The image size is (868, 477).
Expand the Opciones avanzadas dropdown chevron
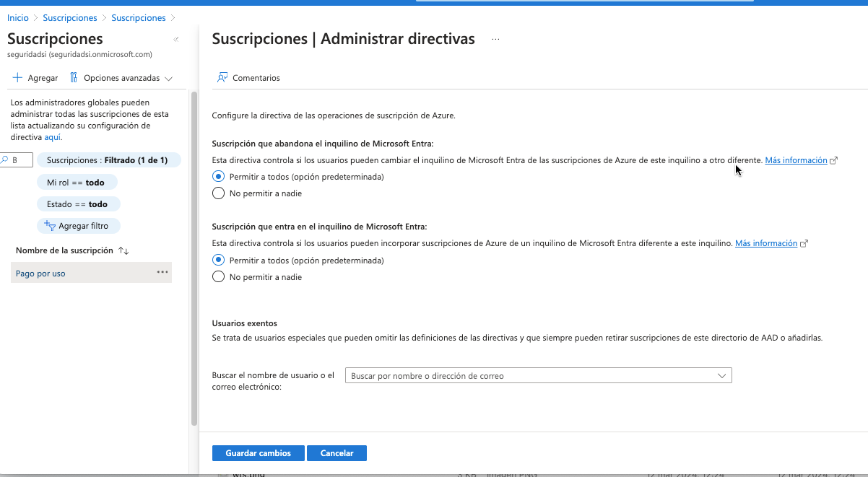pos(168,78)
